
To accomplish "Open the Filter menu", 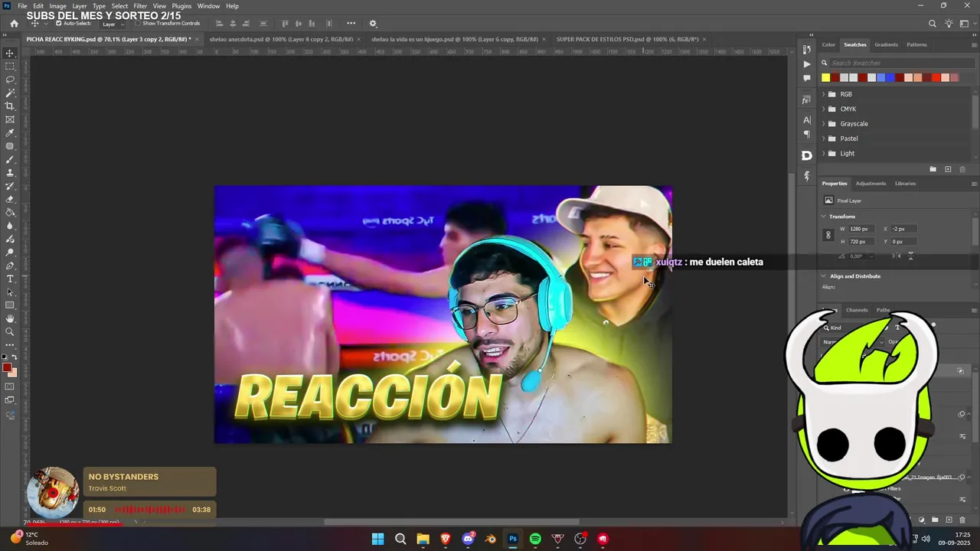I will [x=140, y=6].
